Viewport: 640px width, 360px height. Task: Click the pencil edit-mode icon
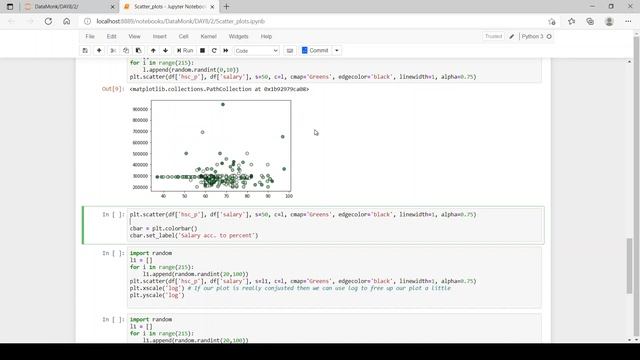511,36
